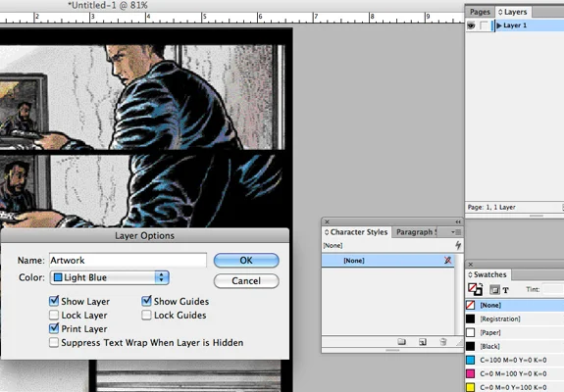Cancel the Layer Options dialog
564x392 pixels.
point(246,281)
